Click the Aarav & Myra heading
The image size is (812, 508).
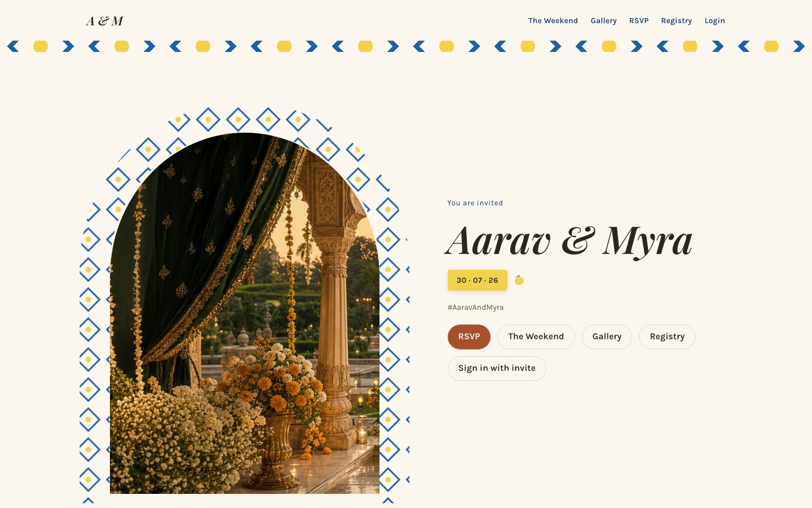(x=570, y=242)
